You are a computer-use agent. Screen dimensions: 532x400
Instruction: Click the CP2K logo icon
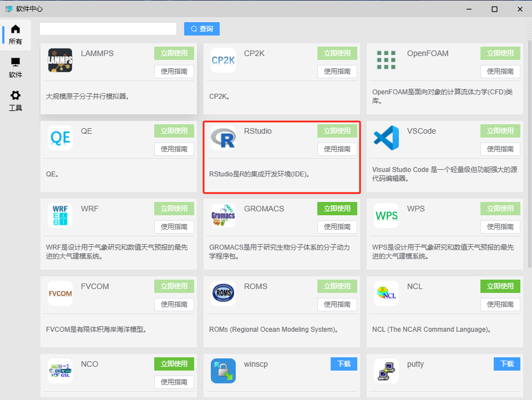(x=223, y=60)
